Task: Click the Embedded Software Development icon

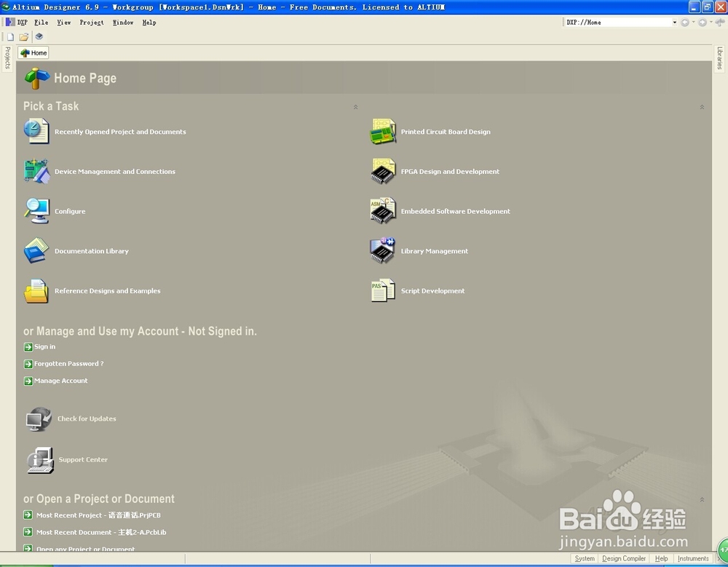Action: (x=383, y=211)
